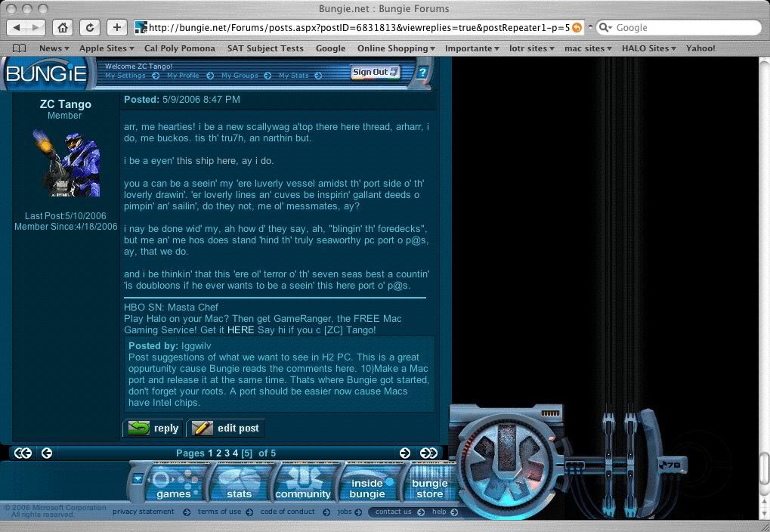Open the community navigation tab

[303, 484]
